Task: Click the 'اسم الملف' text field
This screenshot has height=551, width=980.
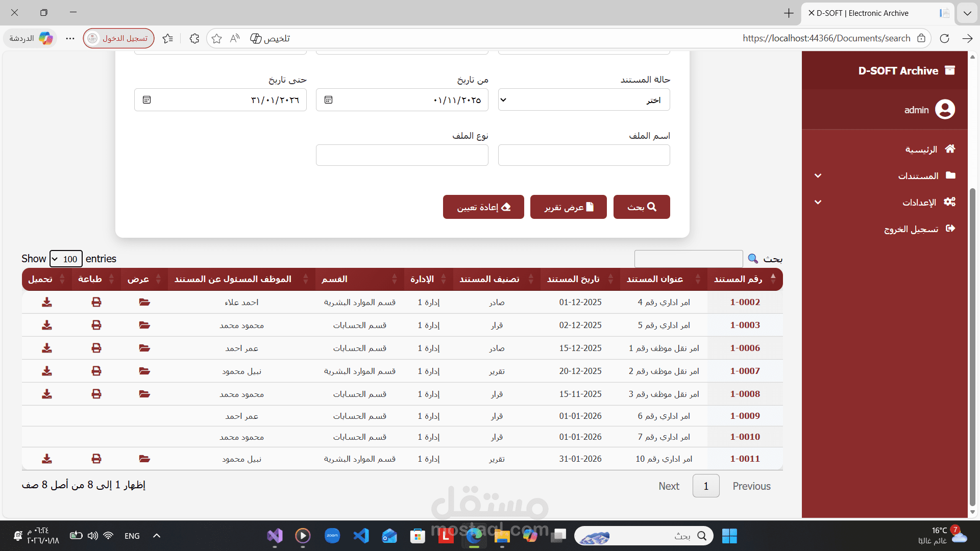Action: pyautogui.click(x=583, y=155)
